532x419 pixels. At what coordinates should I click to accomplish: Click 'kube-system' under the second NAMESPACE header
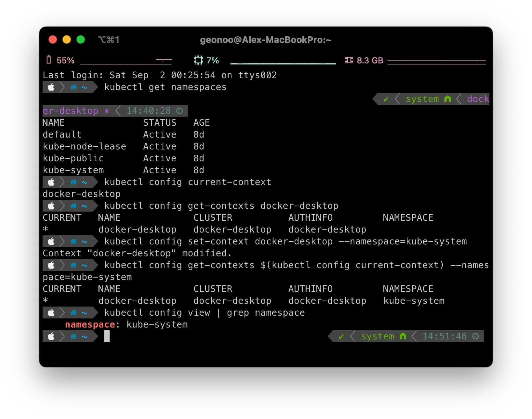[414, 301]
